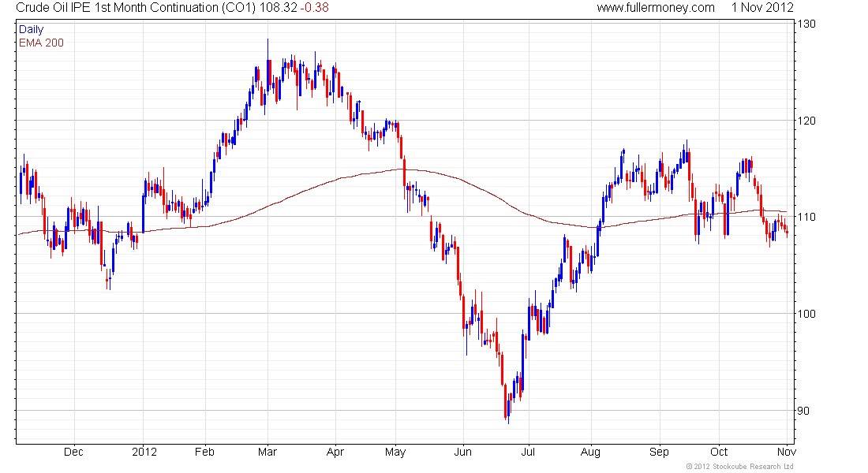Screen dimensions: 868x473
Task: Click the 120 price axis label
Action: pos(806,121)
